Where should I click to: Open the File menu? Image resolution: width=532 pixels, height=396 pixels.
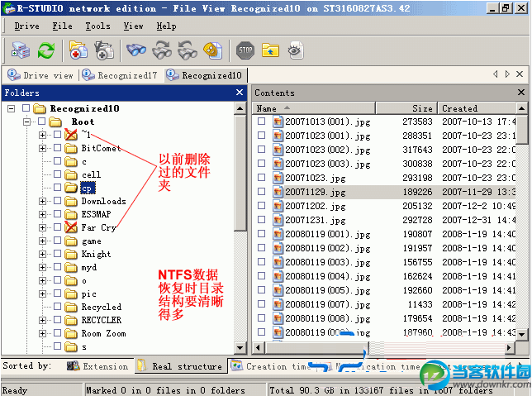pos(62,26)
